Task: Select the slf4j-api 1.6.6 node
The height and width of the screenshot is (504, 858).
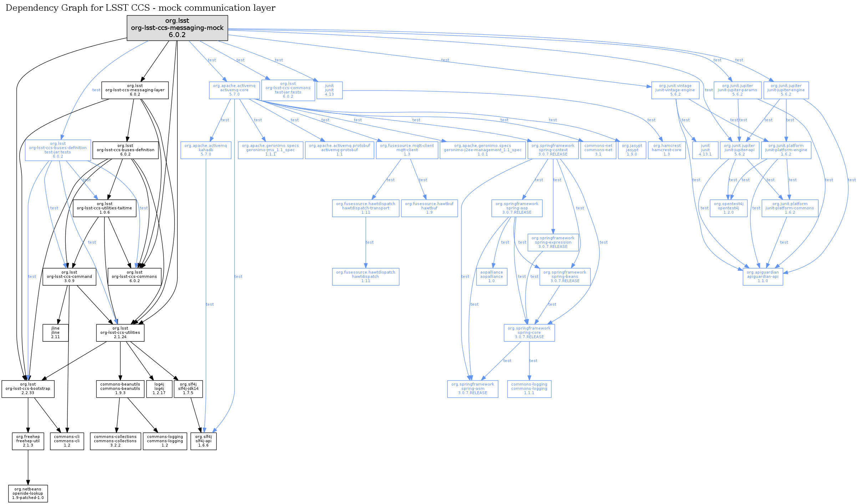Action: pos(203,441)
